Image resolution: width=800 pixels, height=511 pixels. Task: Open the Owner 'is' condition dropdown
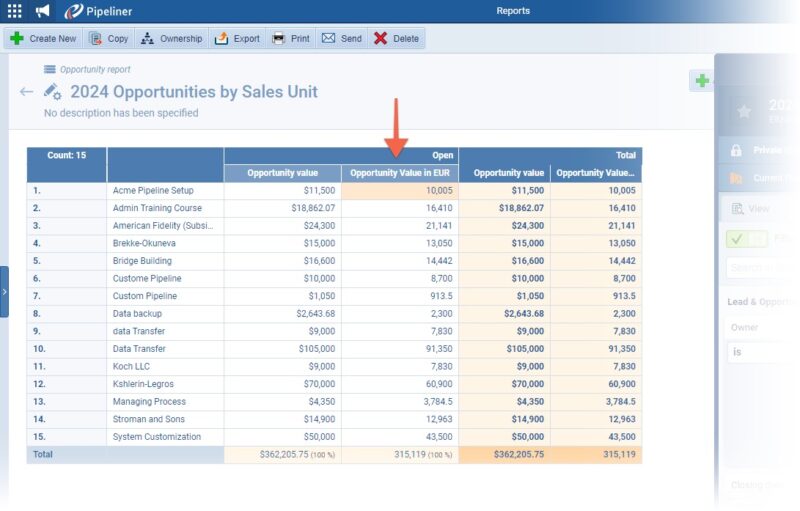click(760, 352)
